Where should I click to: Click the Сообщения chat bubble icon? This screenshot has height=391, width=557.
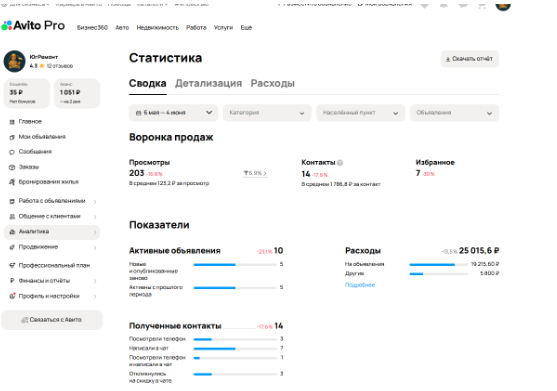pyautogui.click(x=12, y=152)
